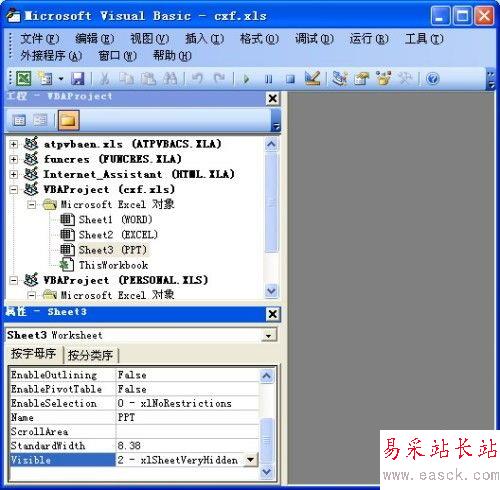Click View Code icon in project panel

19,120
